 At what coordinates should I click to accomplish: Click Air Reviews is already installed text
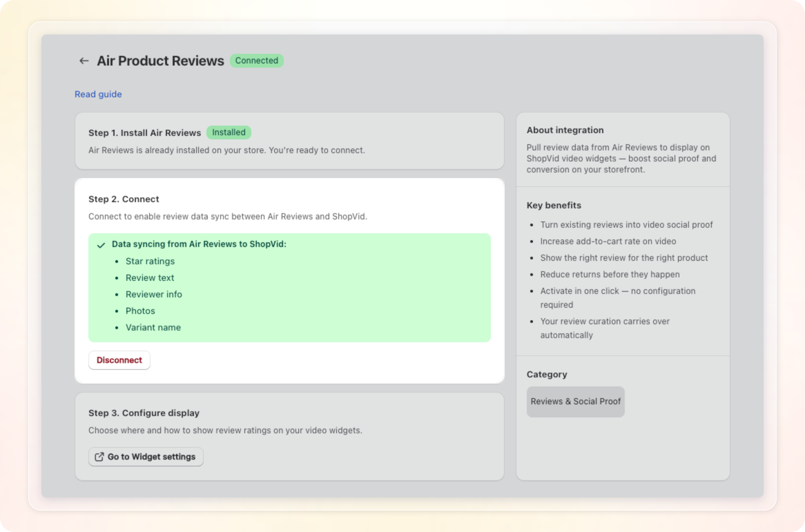(226, 150)
